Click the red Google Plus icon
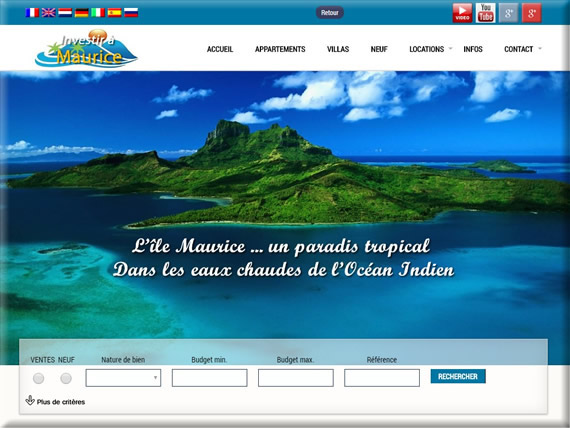 coord(531,13)
